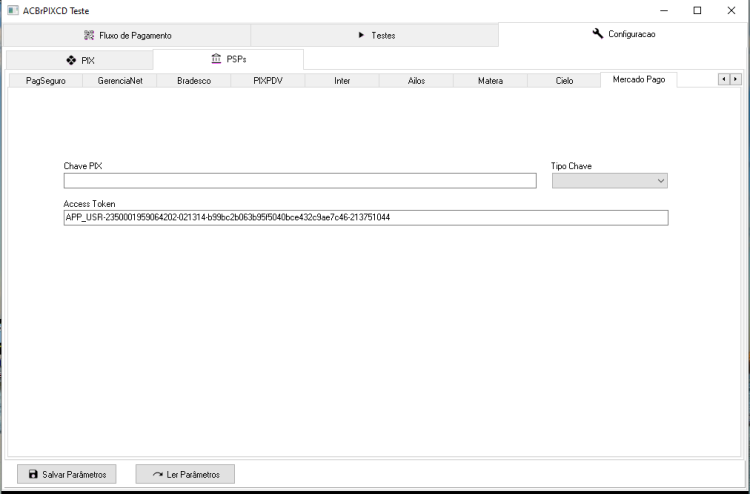Click the Chave PIX label
Image resolution: width=750 pixels, height=494 pixels.
pos(83,166)
